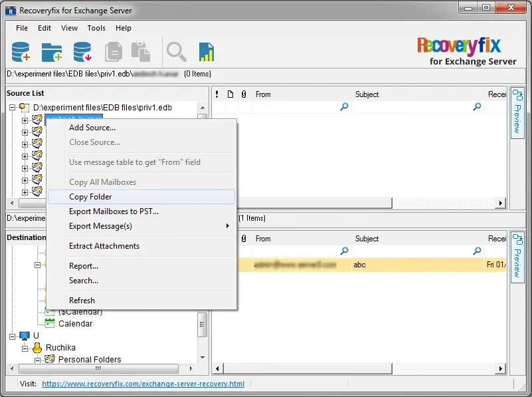Screen dimensions: 532x397
Task: Collapse the Personal Folders node
Action: pos(37,360)
